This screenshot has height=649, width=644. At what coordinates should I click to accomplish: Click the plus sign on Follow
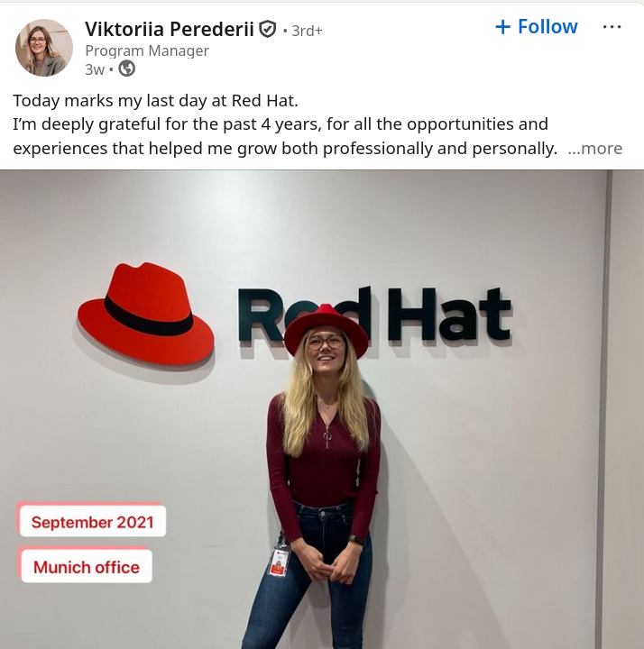point(502,27)
